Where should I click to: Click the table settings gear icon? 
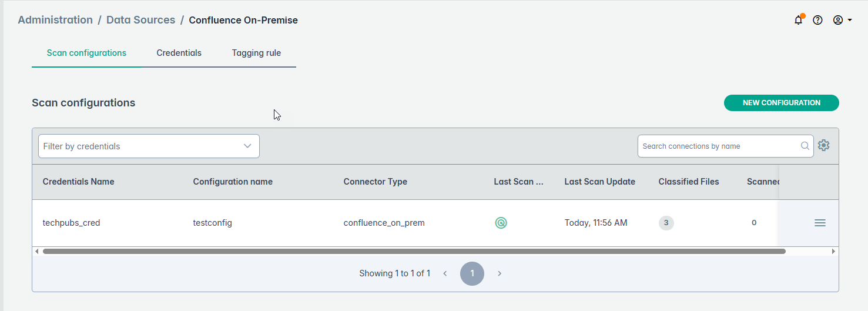click(x=824, y=146)
